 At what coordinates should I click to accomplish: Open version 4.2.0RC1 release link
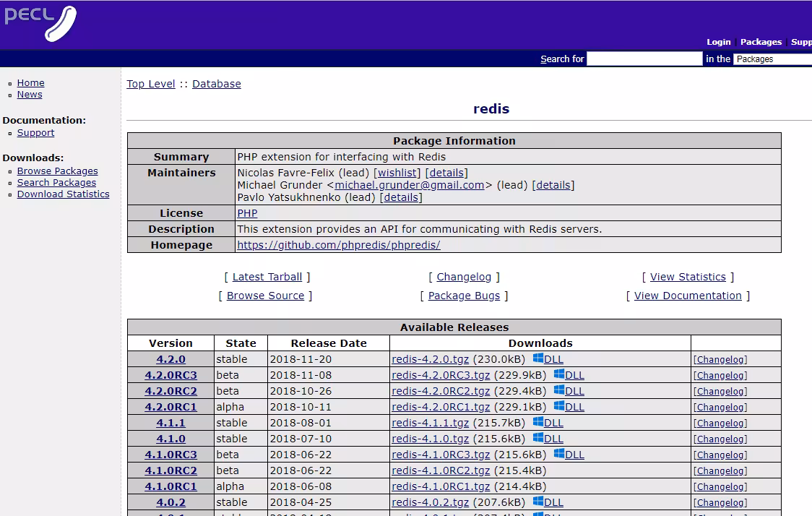pos(171,407)
